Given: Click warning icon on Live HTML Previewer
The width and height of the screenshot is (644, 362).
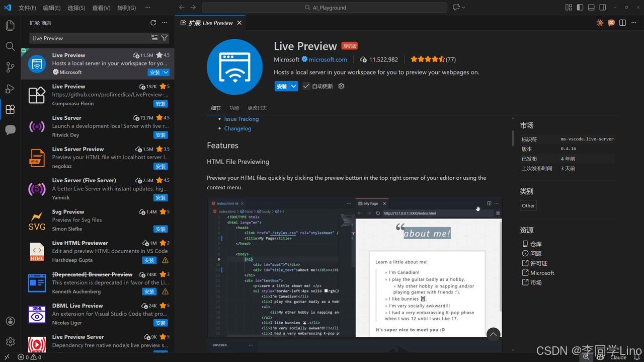Looking at the screenshot, I should [x=166, y=260].
